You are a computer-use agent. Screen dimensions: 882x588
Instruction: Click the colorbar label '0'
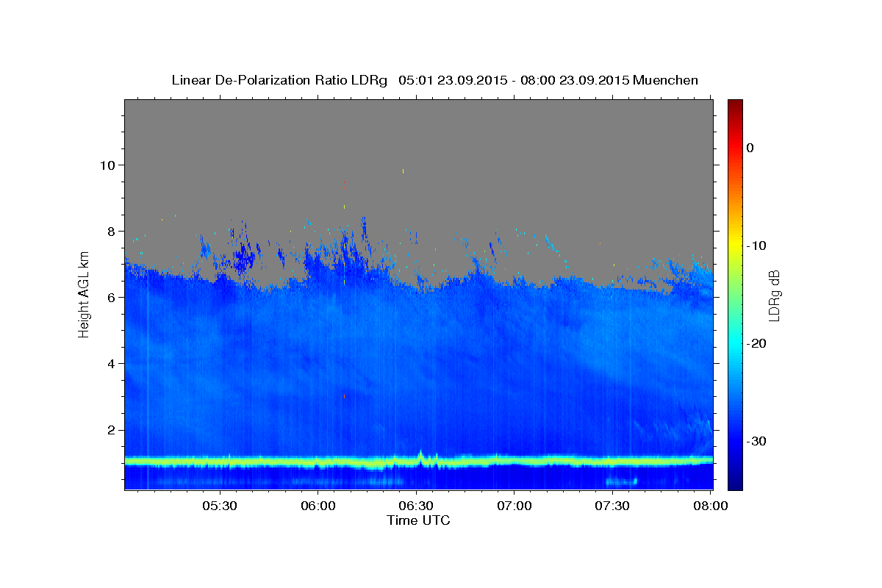pyautogui.click(x=750, y=148)
